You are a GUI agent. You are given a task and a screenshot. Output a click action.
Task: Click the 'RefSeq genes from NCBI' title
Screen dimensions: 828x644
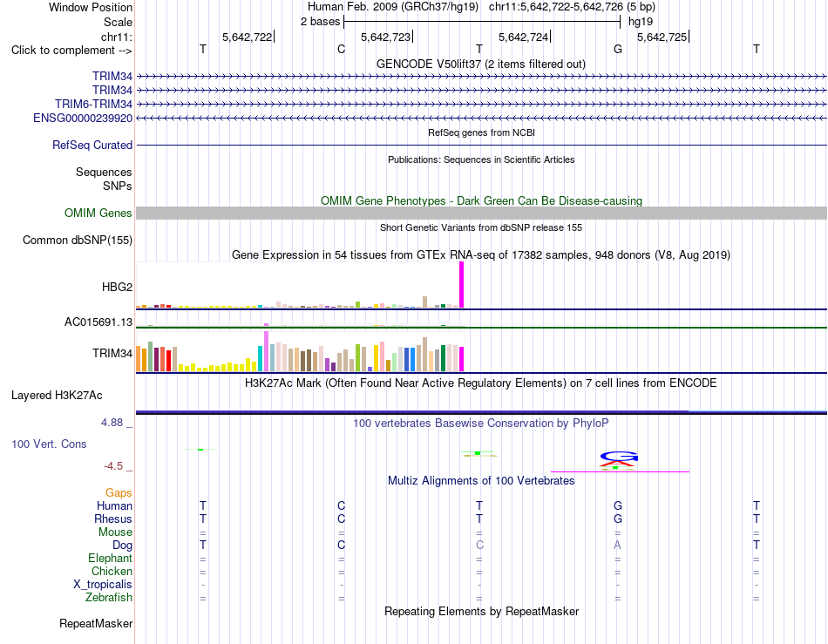(x=482, y=132)
